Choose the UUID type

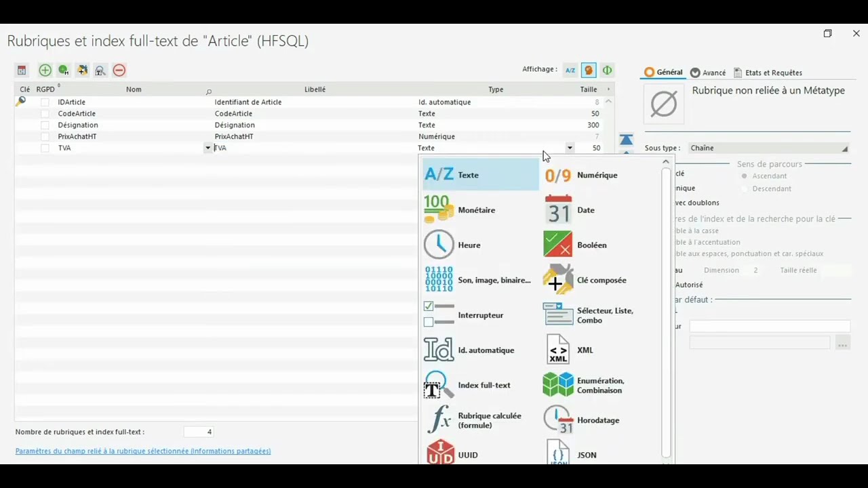480,453
